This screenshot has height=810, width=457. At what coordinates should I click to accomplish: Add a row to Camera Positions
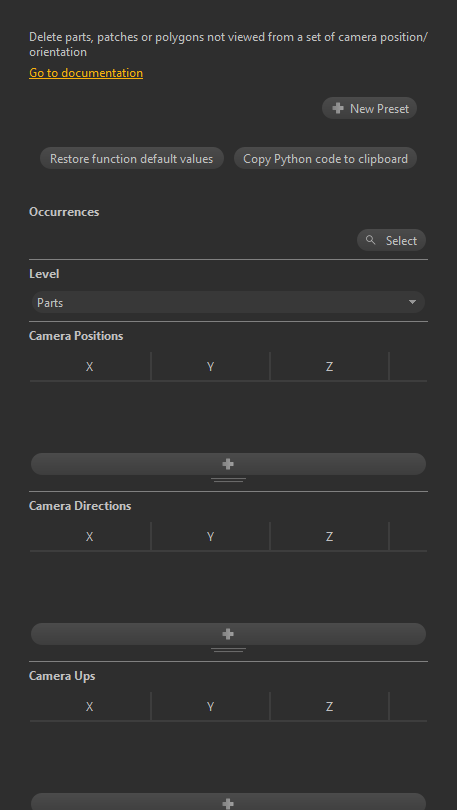(x=228, y=464)
